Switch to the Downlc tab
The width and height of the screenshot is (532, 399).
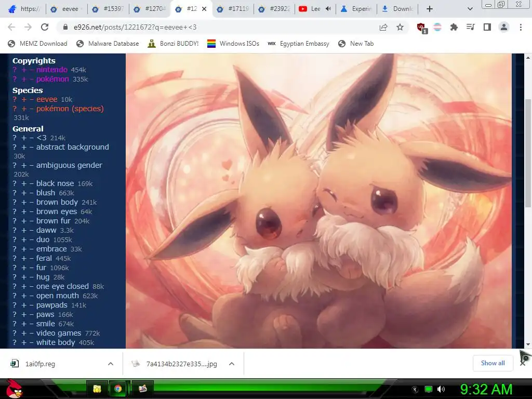[397, 9]
